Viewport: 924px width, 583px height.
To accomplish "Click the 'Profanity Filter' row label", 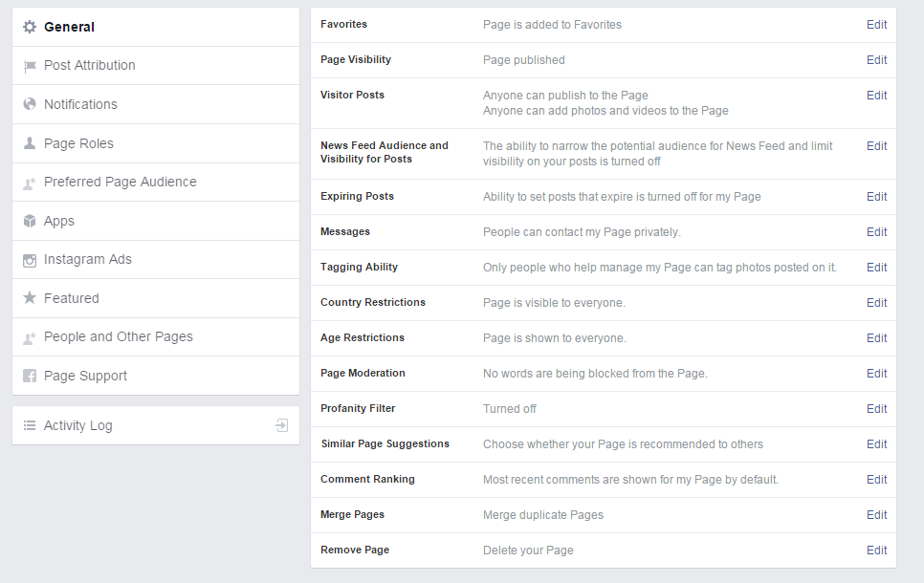I will [x=358, y=408].
